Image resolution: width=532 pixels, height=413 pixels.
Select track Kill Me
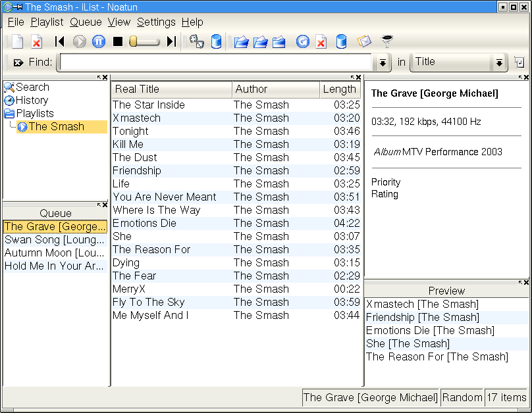(x=236, y=145)
